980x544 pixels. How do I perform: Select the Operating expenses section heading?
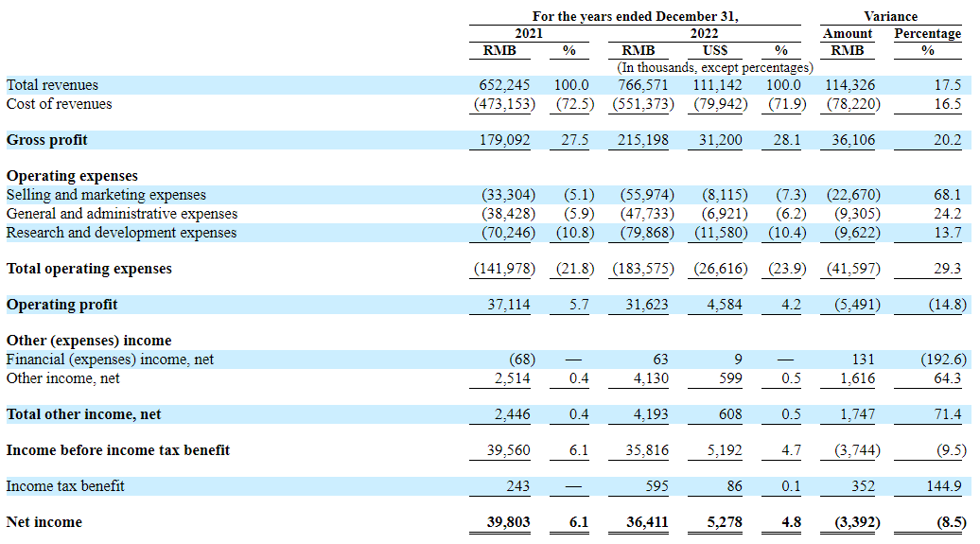tap(72, 176)
